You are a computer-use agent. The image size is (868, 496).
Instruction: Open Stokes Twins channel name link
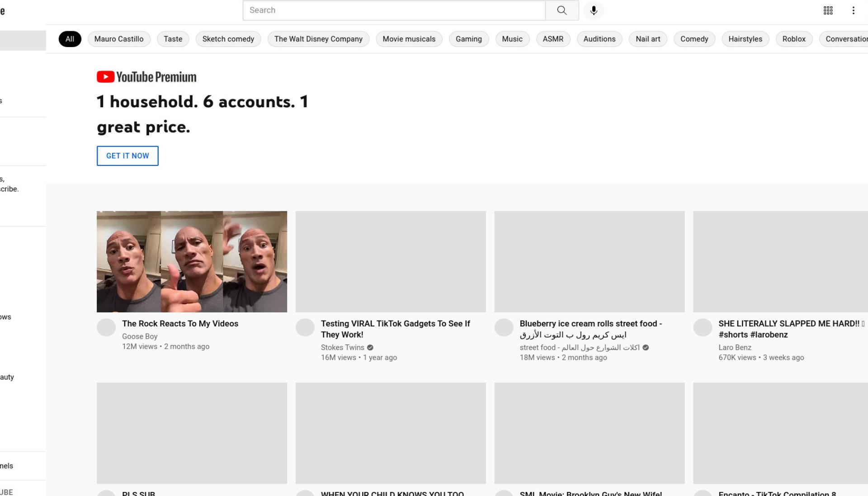coord(342,348)
